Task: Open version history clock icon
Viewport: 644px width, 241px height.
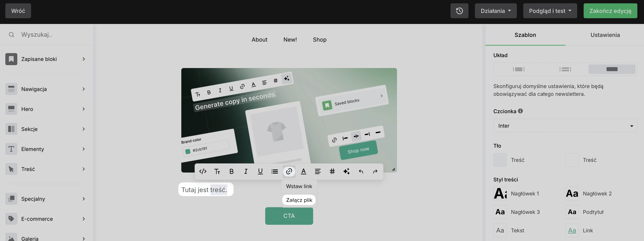Action: 459,11
